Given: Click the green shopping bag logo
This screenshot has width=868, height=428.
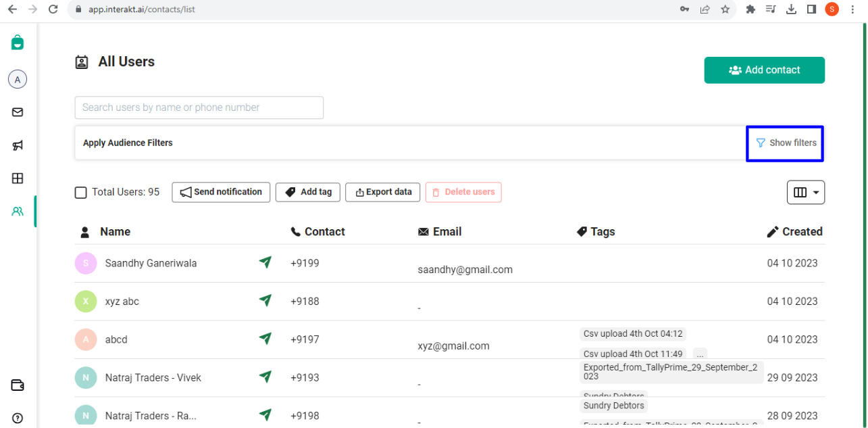Looking at the screenshot, I should point(18,43).
